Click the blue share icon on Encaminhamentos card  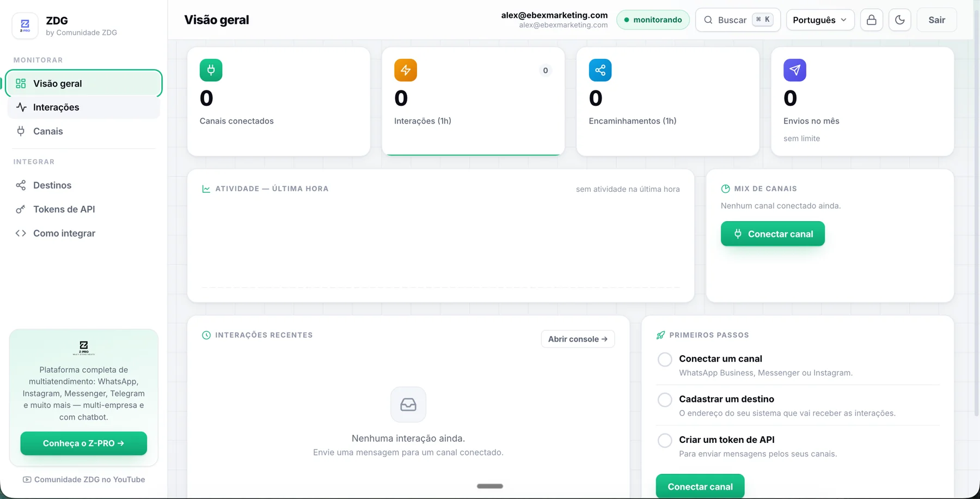pyautogui.click(x=600, y=70)
